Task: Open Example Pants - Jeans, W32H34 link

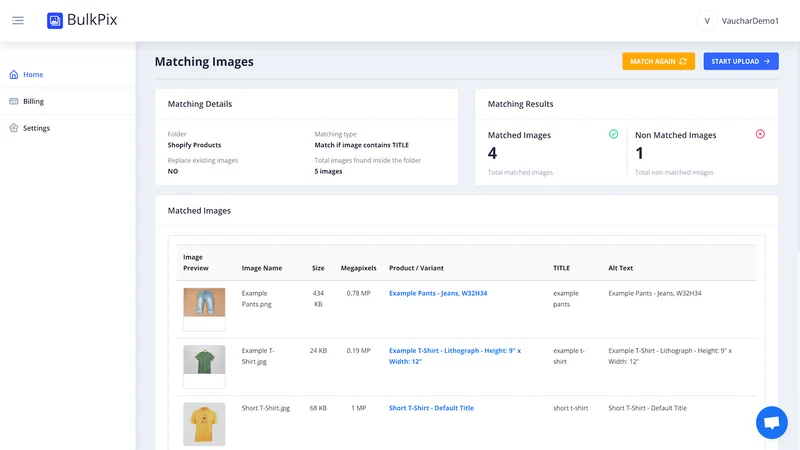Action: pos(438,293)
